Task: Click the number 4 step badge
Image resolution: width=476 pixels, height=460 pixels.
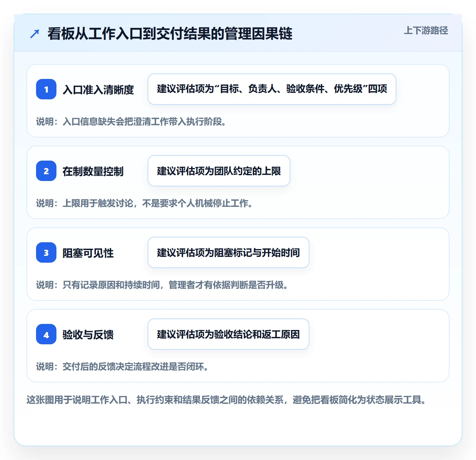Action: (46, 334)
